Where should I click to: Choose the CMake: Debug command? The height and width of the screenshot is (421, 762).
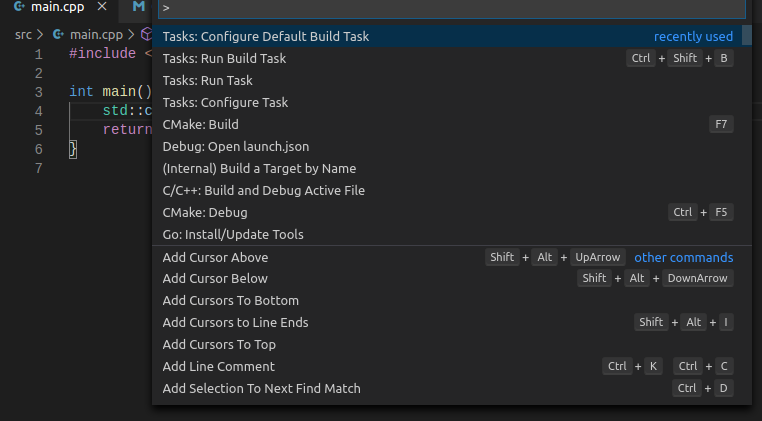(x=205, y=212)
